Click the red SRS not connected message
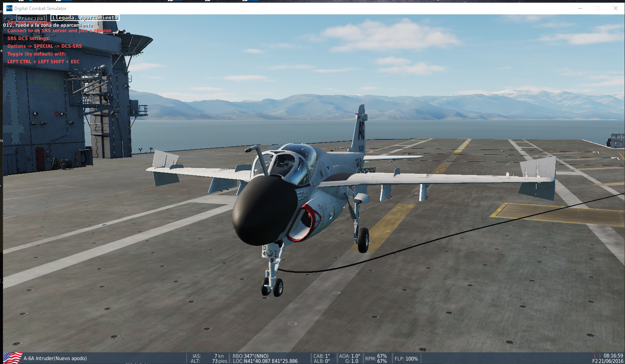This screenshot has width=625, height=364. tap(30, 23)
